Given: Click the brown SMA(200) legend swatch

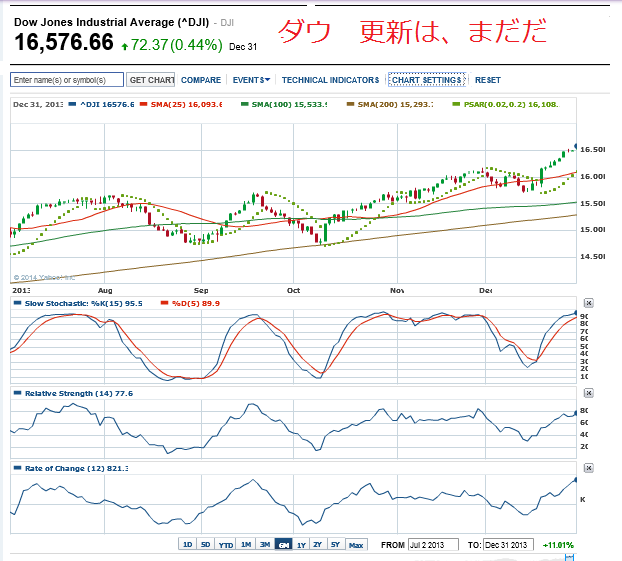Looking at the screenshot, I should pyautogui.click(x=350, y=104).
